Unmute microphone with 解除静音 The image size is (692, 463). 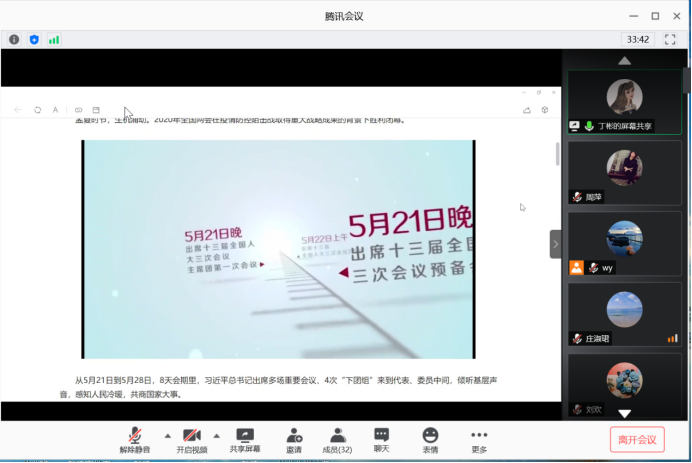click(x=134, y=440)
